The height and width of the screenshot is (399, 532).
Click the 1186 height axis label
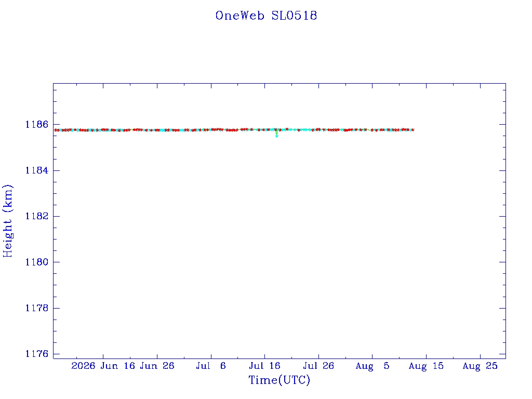(37, 125)
